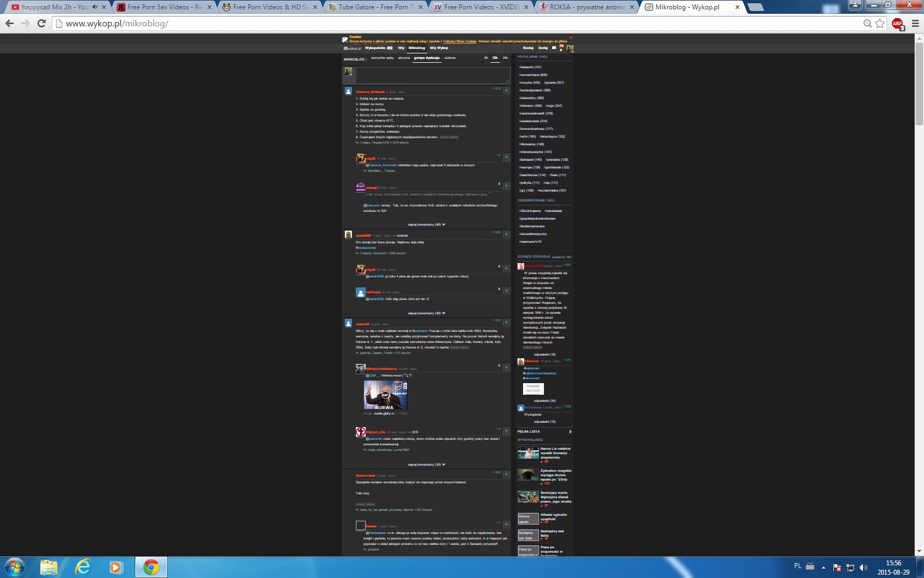924x578 pixels.
Task: Open the volume control in the system tray
Action: tap(864, 567)
